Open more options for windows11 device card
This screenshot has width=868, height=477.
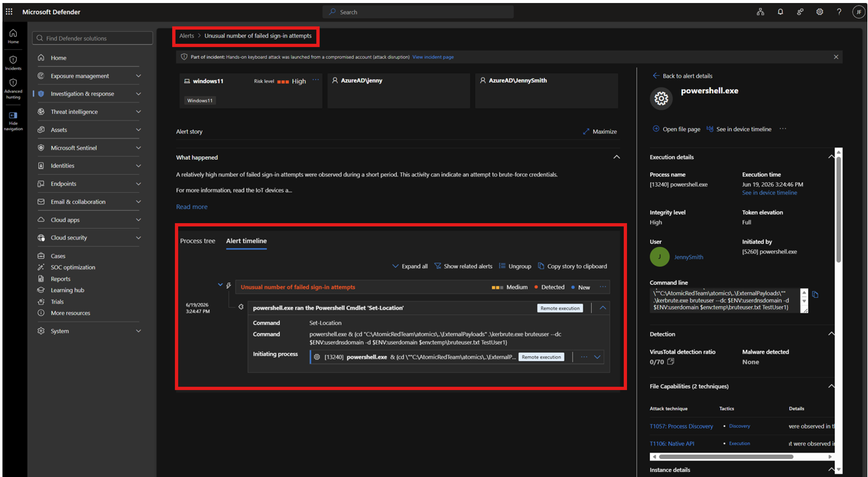(316, 80)
